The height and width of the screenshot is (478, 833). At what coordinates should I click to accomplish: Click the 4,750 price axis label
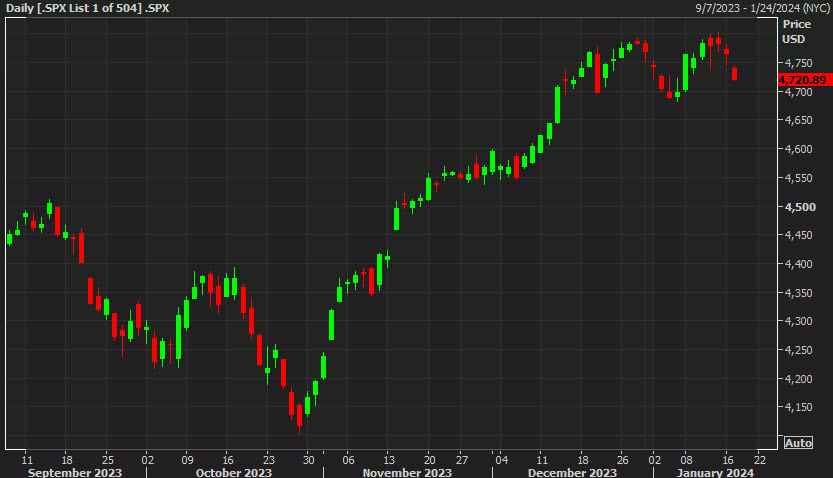pyautogui.click(x=798, y=63)
